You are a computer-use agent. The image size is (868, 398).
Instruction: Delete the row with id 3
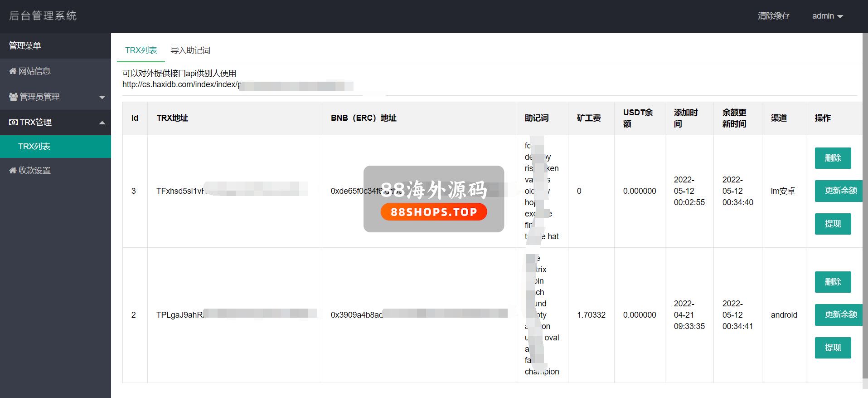coord(833,158)
